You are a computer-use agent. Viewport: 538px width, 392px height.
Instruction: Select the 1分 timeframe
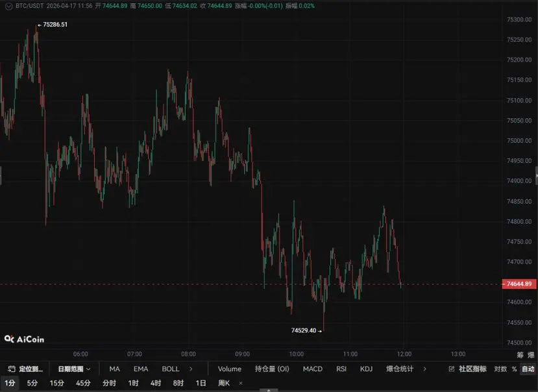(10, 383)
